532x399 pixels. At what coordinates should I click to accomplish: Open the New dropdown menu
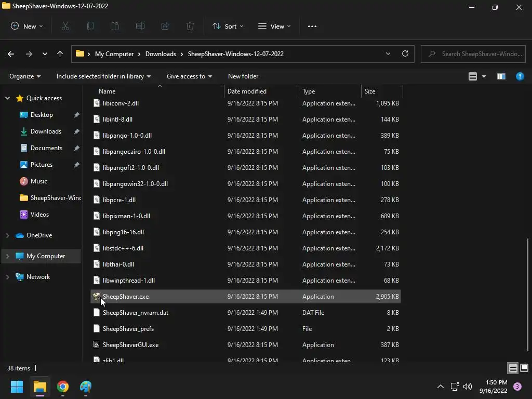pyautogui.click(x=27, y=26)
